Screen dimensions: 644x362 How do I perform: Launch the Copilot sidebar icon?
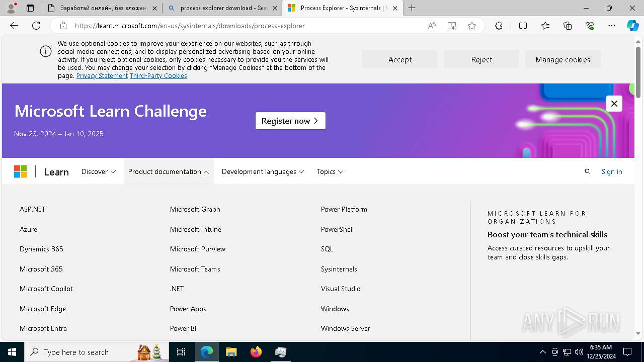click(x=632, y=26)
